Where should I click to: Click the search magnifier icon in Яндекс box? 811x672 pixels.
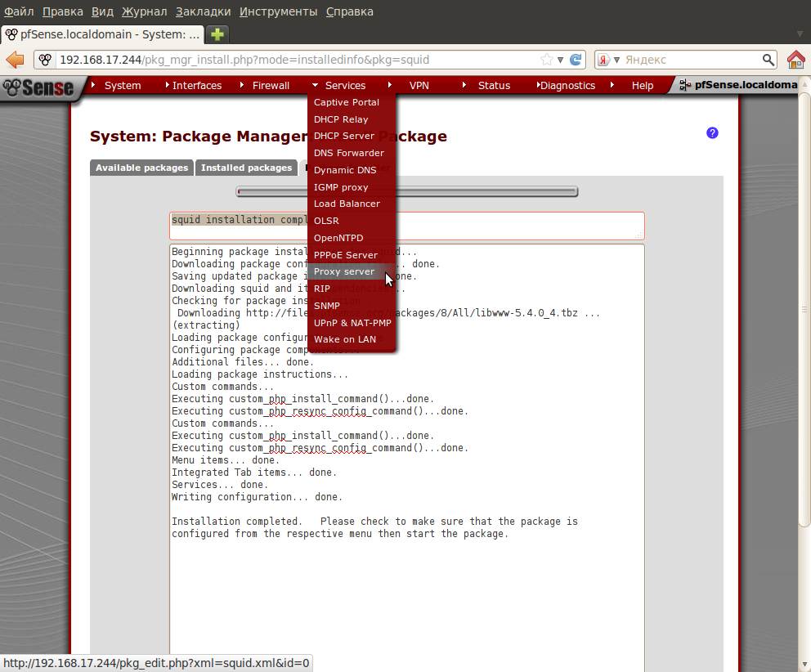point(768,60)
